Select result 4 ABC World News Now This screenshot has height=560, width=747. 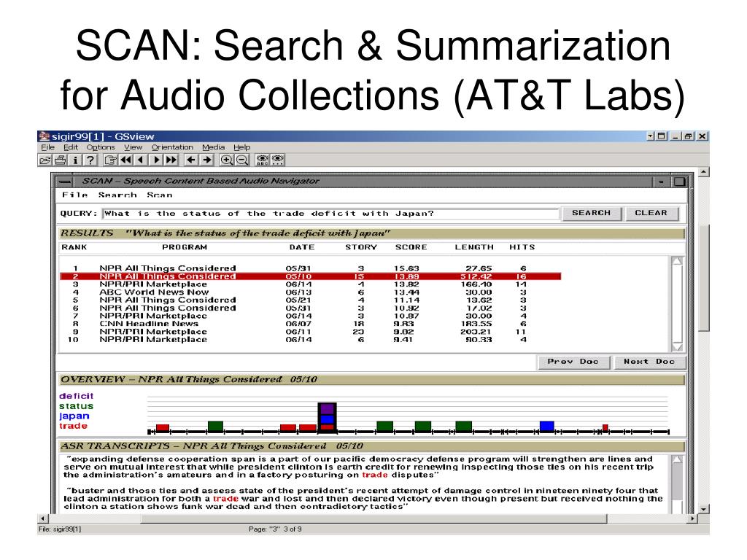tap(310, 292)
